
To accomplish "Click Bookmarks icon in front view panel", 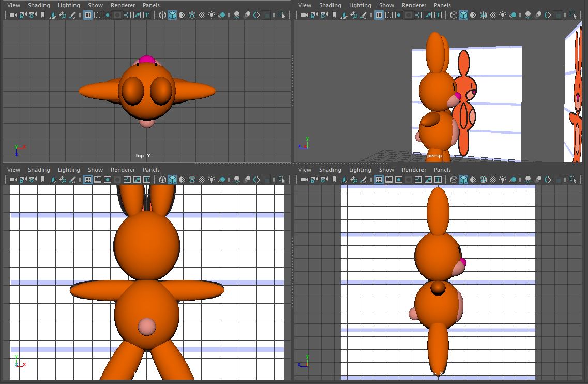I will tap(43, 180).
